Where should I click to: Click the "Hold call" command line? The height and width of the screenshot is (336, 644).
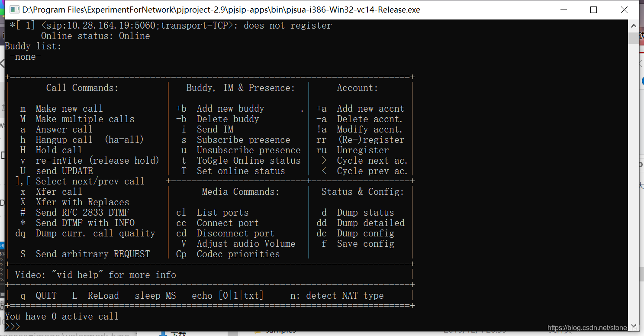[51, 150]
